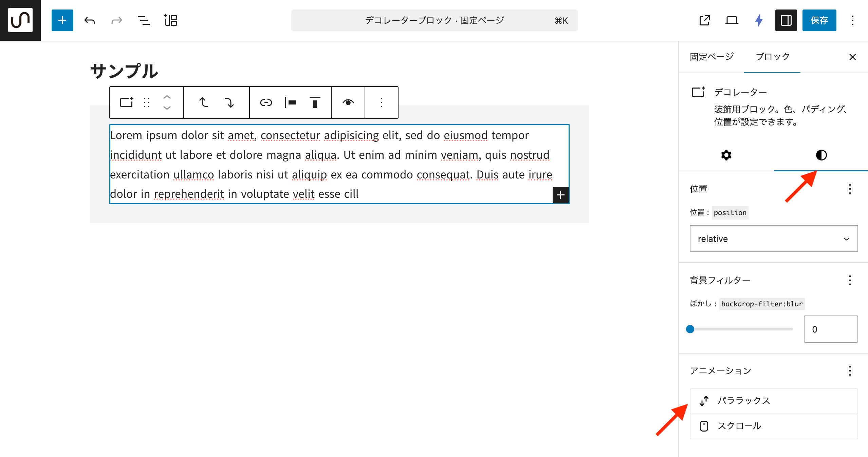
Task: Click the align top icon in block toolbar
Action: pyautogui.click(x=315, y=102)
